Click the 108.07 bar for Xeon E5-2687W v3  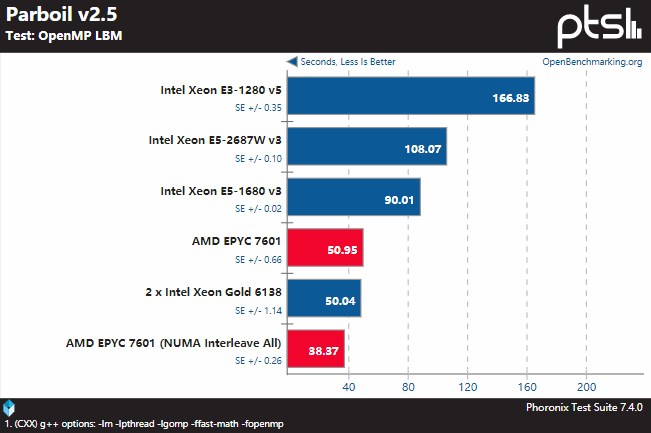coord(367,146)
